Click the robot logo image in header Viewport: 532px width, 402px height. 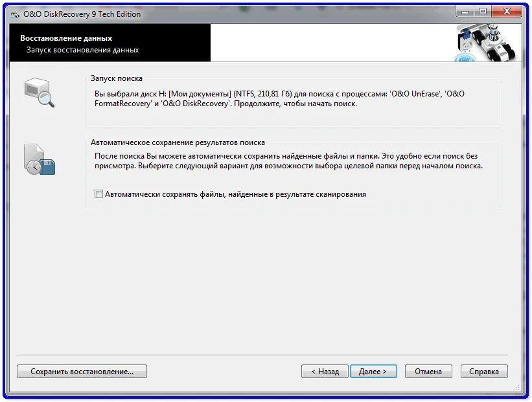click(x=486, y=43)
